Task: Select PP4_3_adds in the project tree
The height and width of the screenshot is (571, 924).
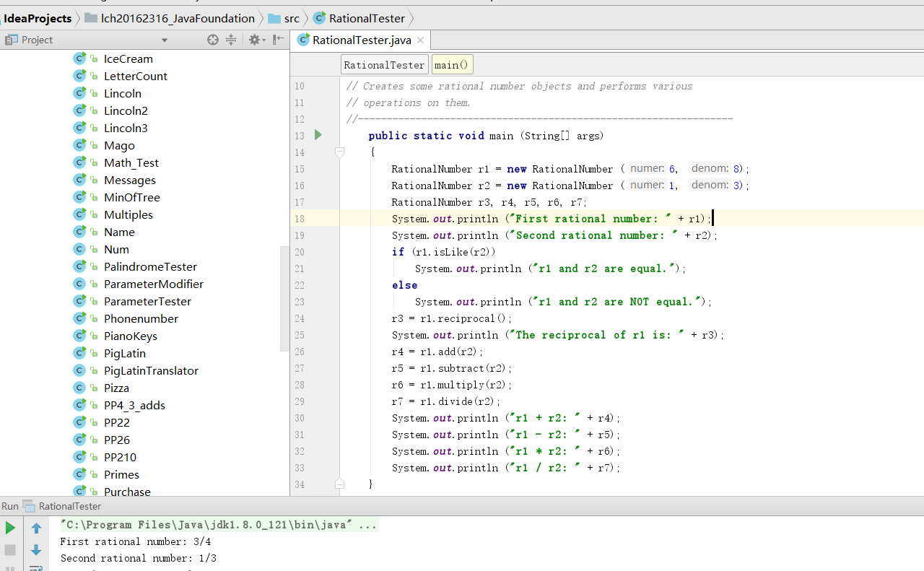Action: click(134, 405)
